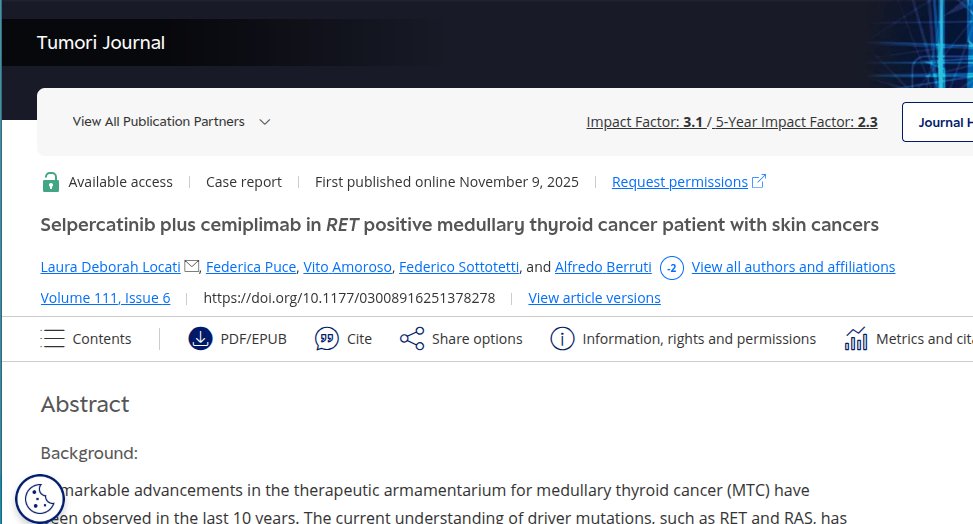
Task: Open the Tumori Journal header title
Action: pos(101,43)
